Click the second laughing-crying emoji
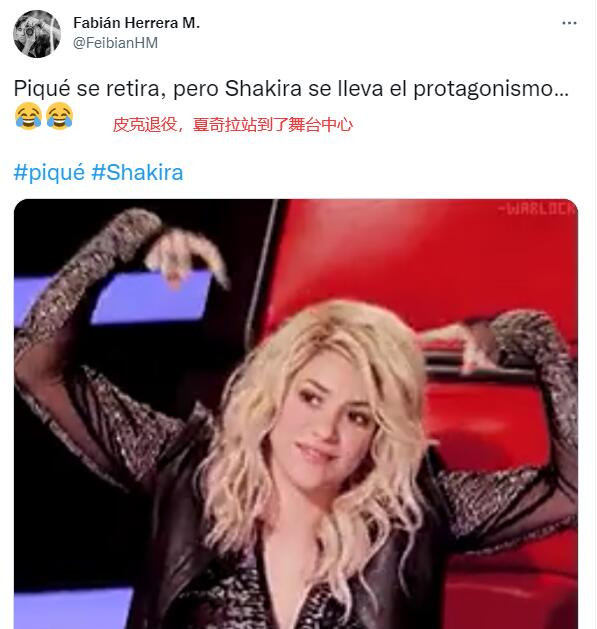Screen dimensions: 597x629 [x=59, y=116]
